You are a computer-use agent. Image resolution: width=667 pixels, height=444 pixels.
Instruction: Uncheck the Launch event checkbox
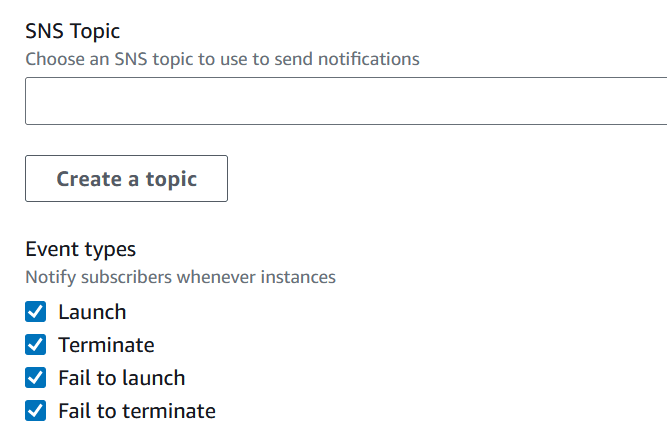[x=36, y=313]
